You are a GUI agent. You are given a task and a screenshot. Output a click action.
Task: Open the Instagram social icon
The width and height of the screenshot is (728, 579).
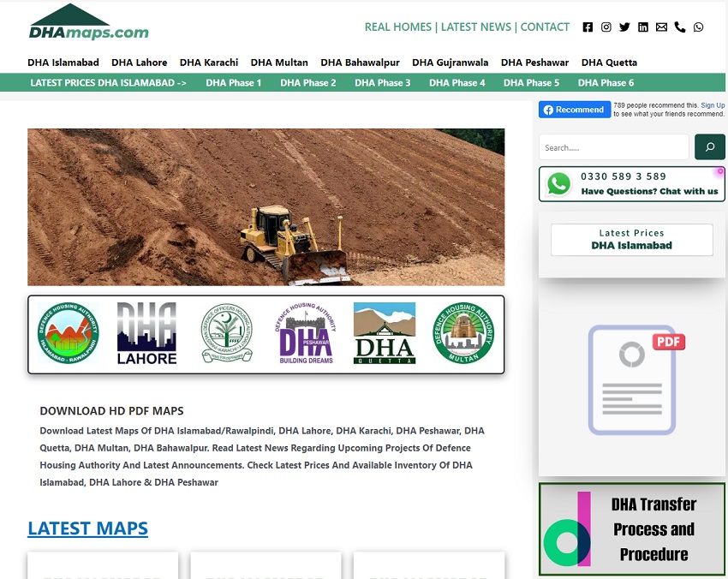point(606,27)
